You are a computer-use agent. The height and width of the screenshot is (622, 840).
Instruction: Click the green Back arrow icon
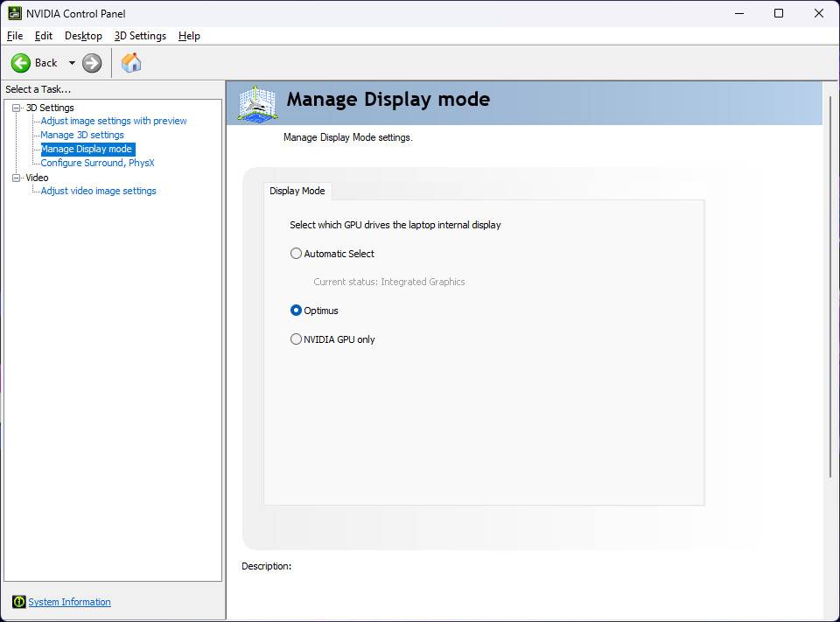21,63
